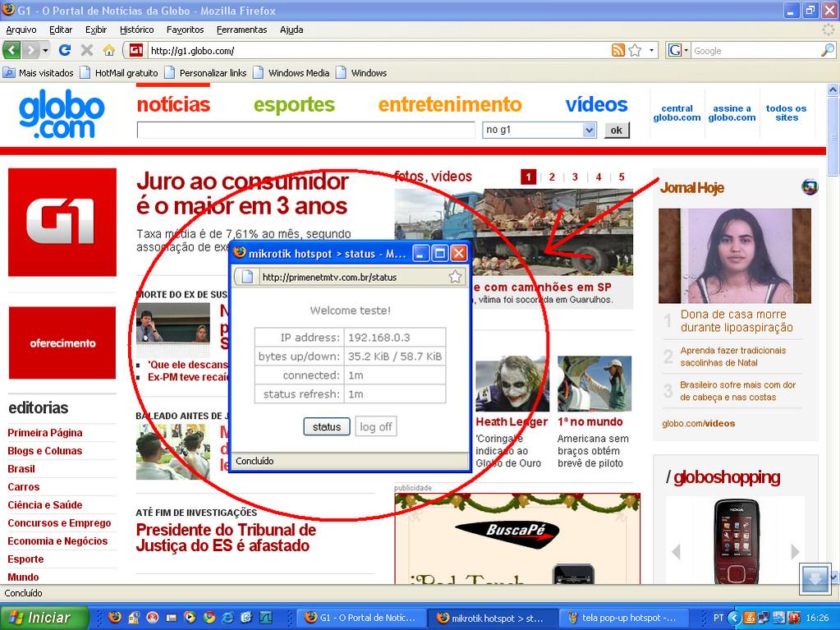Open the Ajuda menu
Screen dimensions: 840x630
291,30
